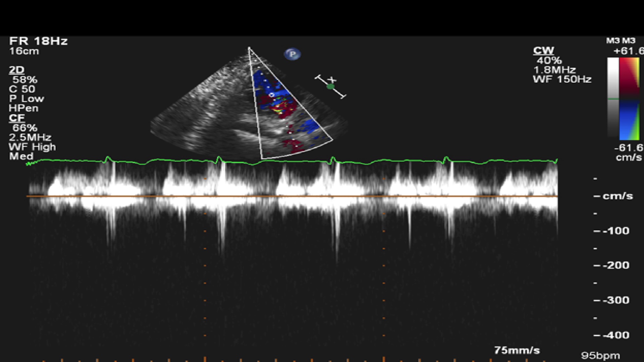Click the 16cm depth setting
644x362 pixels.
tap(24, 51)
